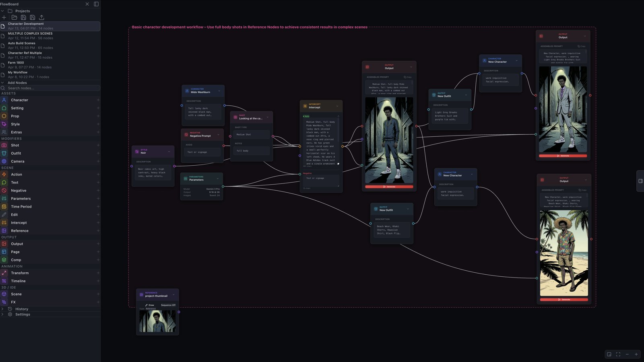
Task: Toggle Sequence Off on project-thumbnail node
Action: 168,305
